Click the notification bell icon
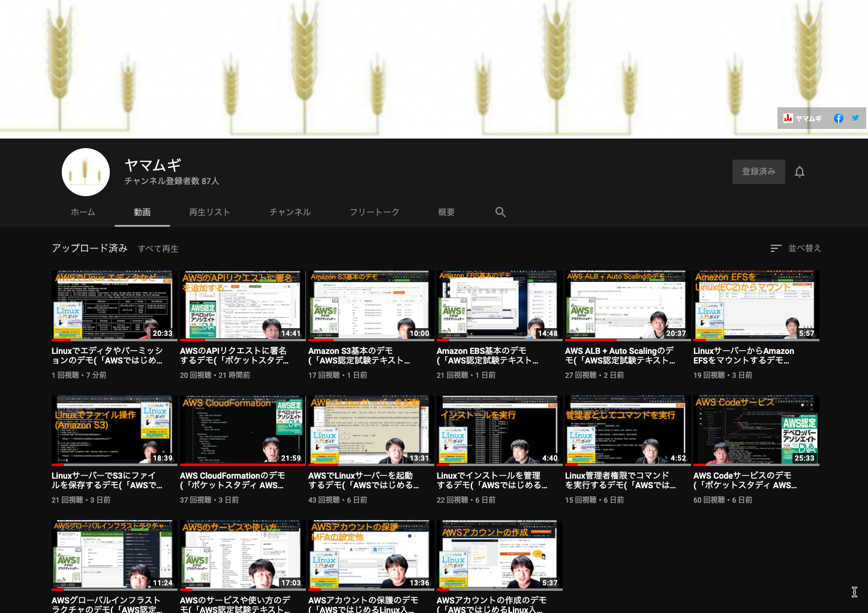The height and width of the screenshot is (613, 868). click(x=799, y=172)
